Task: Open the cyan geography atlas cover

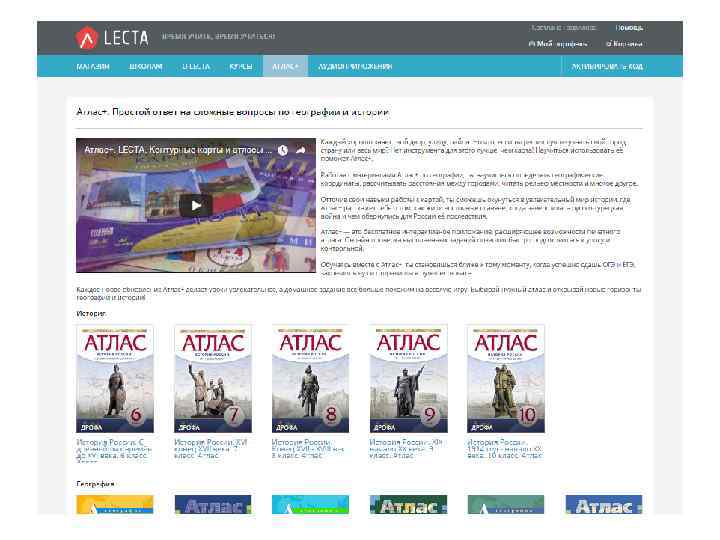Action: click(310, 504)
